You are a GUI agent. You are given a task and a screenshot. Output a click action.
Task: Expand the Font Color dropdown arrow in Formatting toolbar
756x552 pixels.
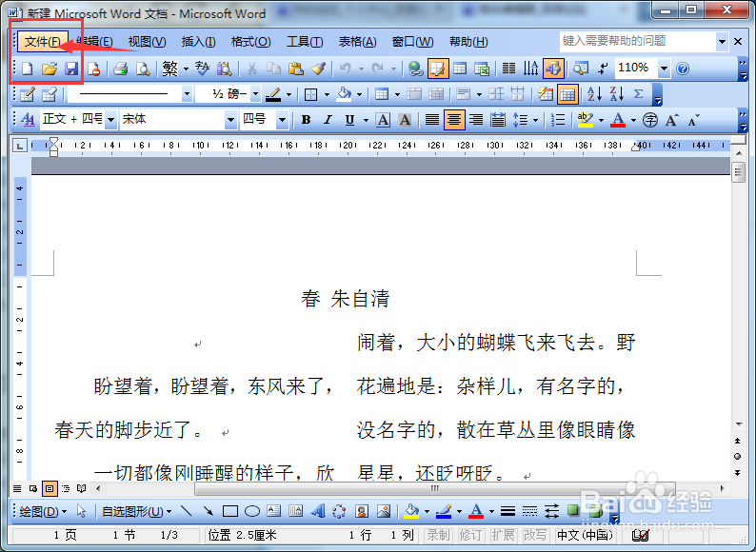pyautogui.click(x=633, y=120)
